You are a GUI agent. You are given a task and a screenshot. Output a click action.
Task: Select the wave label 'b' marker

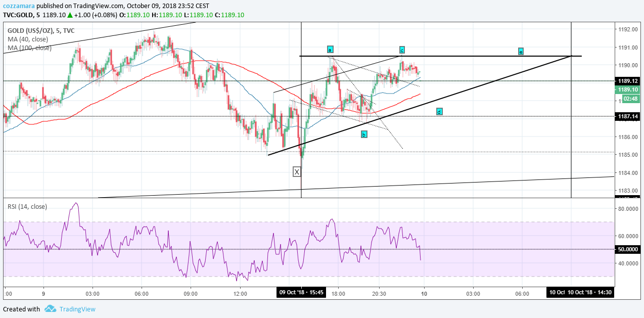click(364, 134)
